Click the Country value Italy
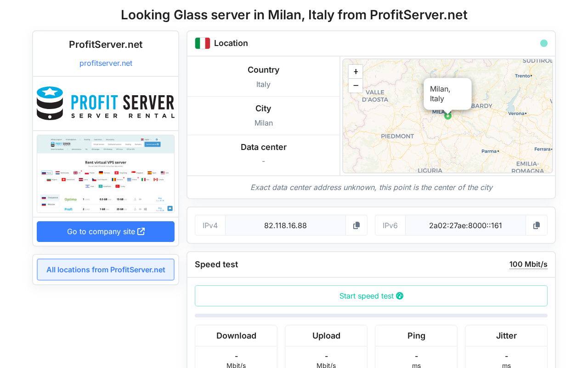The image size is (588, 368). tap(263, 84)
